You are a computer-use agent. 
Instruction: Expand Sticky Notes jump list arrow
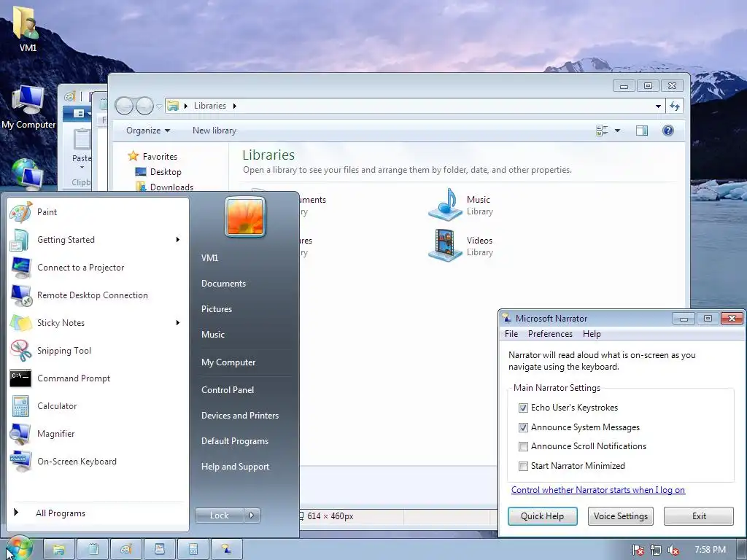(x=178, y=322)
